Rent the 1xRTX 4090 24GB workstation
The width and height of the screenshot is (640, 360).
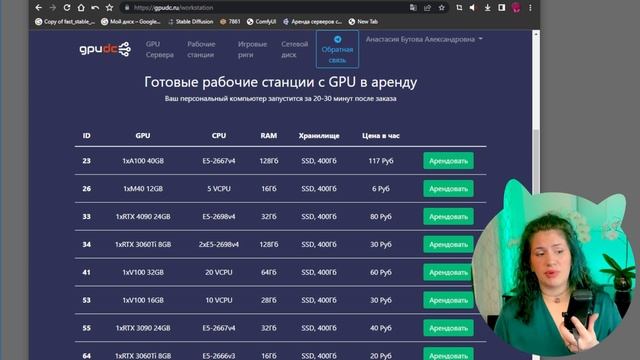[448, 216]
